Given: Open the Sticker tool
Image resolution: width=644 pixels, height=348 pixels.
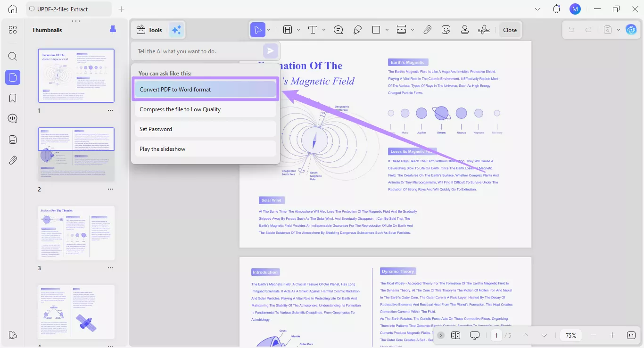Looking at the screenshot, I should [446, 29].
